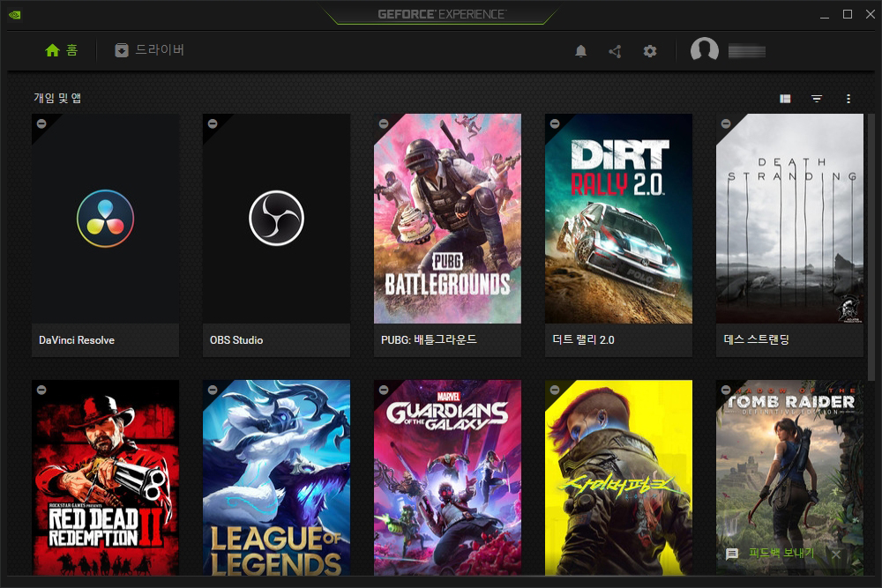Click the "더트 랠리 2.0" title label

(x=583, y=339)
